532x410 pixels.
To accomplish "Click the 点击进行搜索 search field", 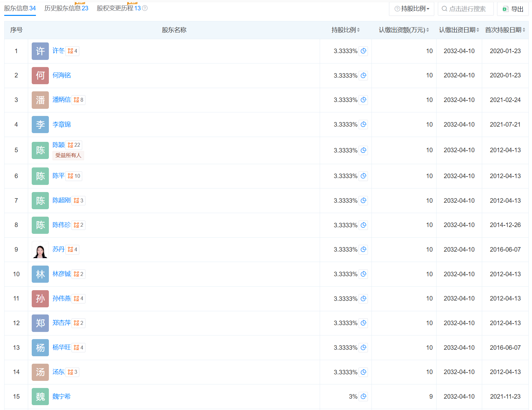I will tap(467, 9).
